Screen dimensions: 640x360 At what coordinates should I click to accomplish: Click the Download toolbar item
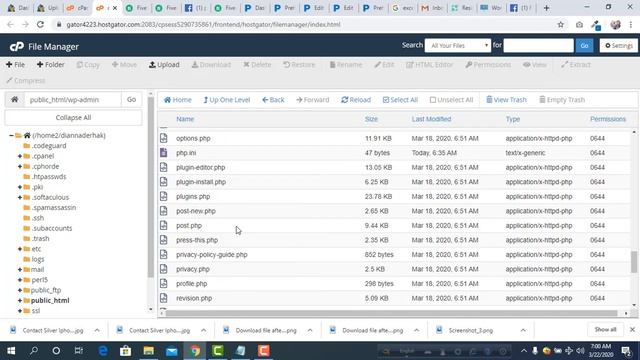[211, 64]
